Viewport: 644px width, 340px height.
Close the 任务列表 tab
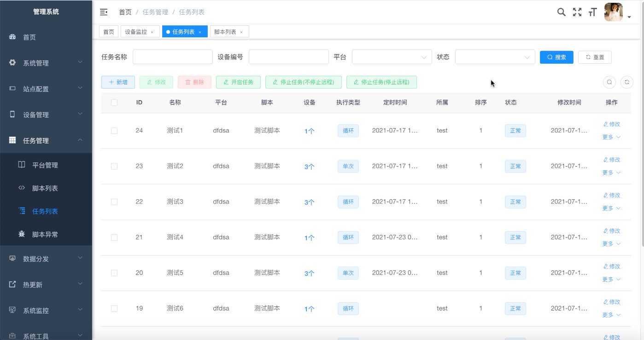tap(200, 32)
